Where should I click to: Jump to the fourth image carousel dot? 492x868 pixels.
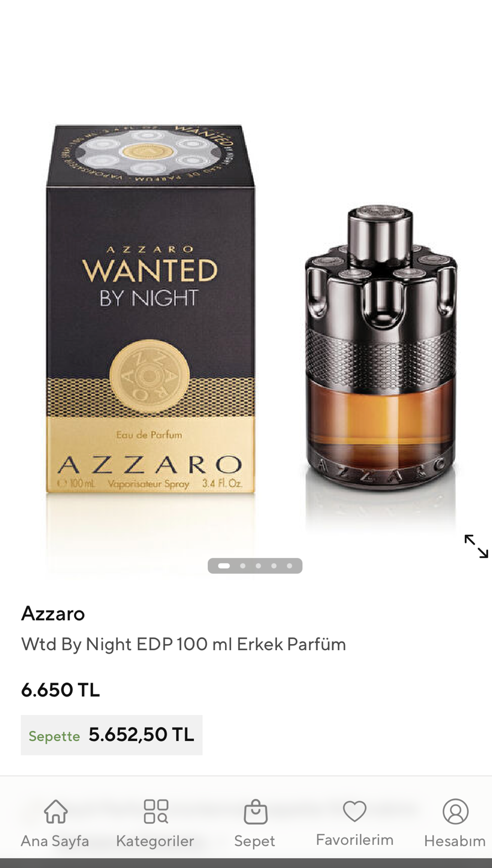pos(274,566)
